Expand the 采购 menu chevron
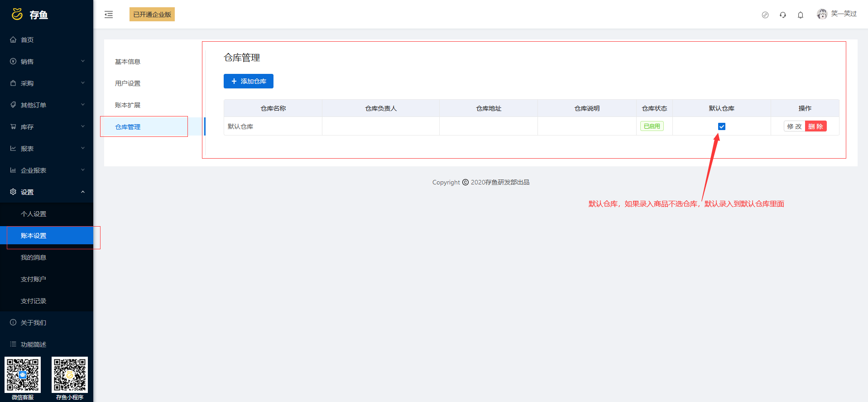Viewport: 868px width, 402px height. click(x=83, y=83)
